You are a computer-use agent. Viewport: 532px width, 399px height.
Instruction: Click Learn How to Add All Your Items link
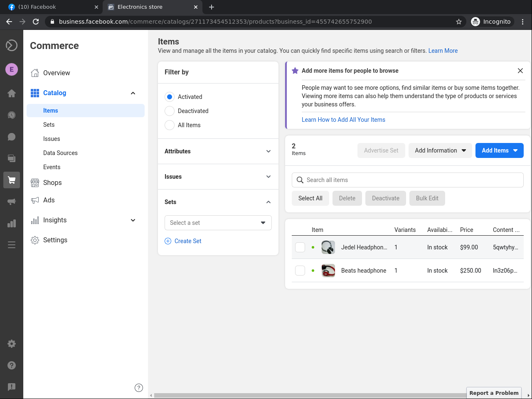click(x=343, y=120)
